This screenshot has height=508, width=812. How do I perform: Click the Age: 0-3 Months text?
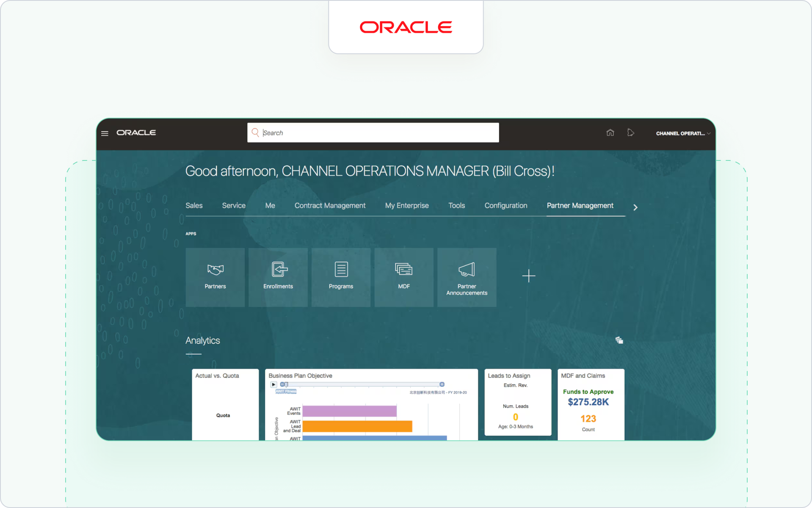pyautogui.click(x=515, y=426)
